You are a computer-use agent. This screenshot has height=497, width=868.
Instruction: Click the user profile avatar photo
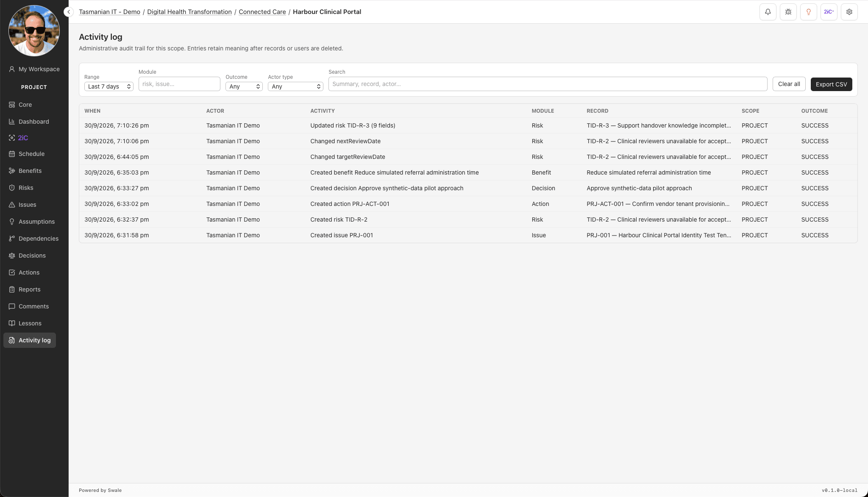34,31
